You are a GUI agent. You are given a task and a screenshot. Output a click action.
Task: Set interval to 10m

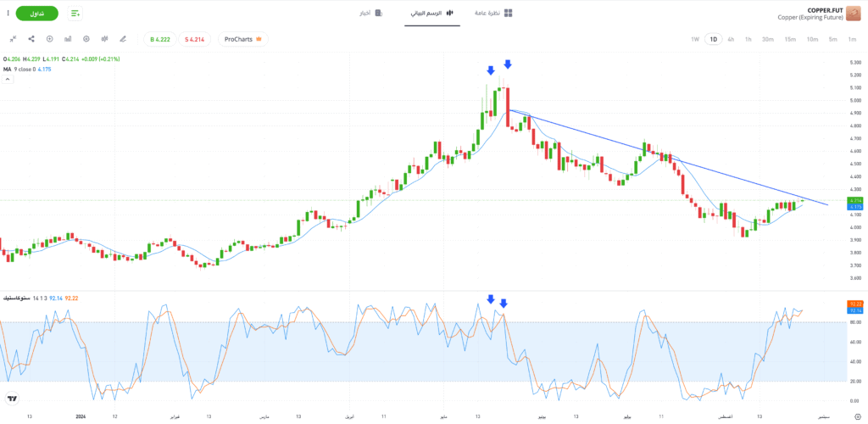[x=812, y=39]
